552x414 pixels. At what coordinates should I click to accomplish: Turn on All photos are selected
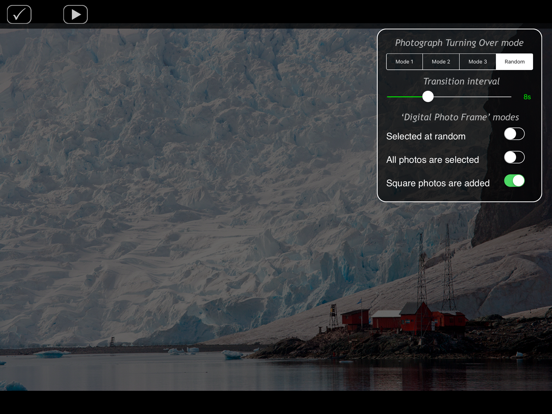[x=514, y=157]
